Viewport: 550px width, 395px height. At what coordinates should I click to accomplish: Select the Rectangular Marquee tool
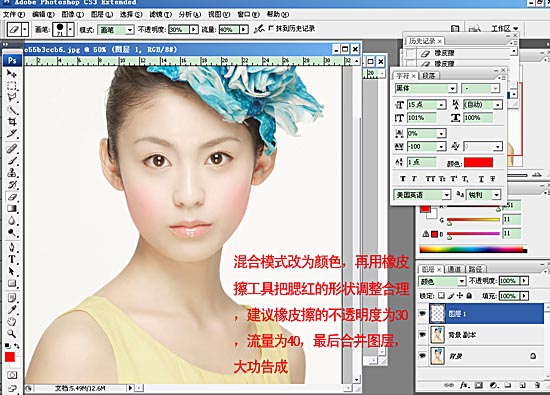pyautogui.click(x=12, y=86)
